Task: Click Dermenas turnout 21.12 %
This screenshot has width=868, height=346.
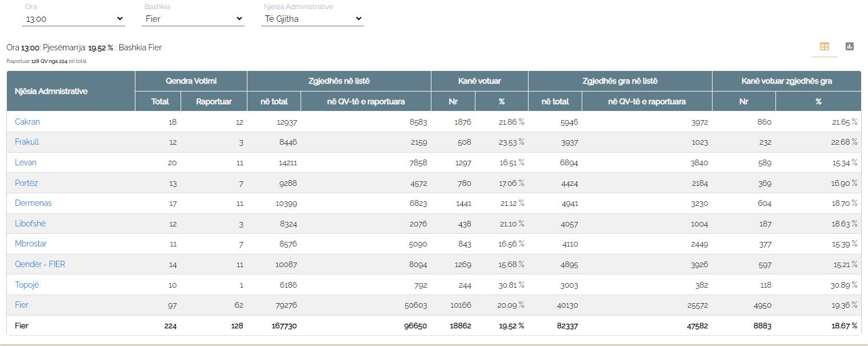Action: (x=511, y=203)
